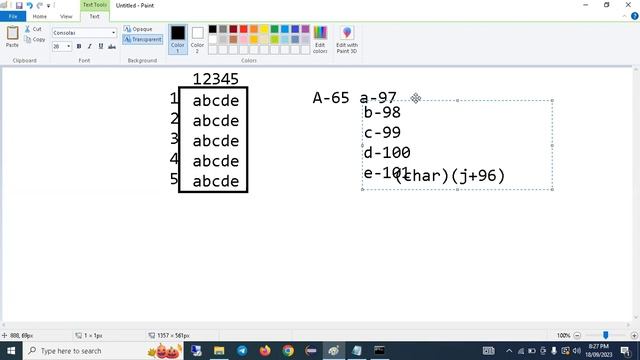
Task: Click the zoom slider handle
Action: [x=606, y=335]
